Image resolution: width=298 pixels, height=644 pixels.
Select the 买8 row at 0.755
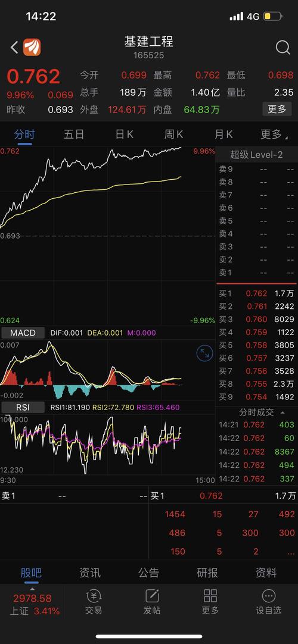coord(256,384)
